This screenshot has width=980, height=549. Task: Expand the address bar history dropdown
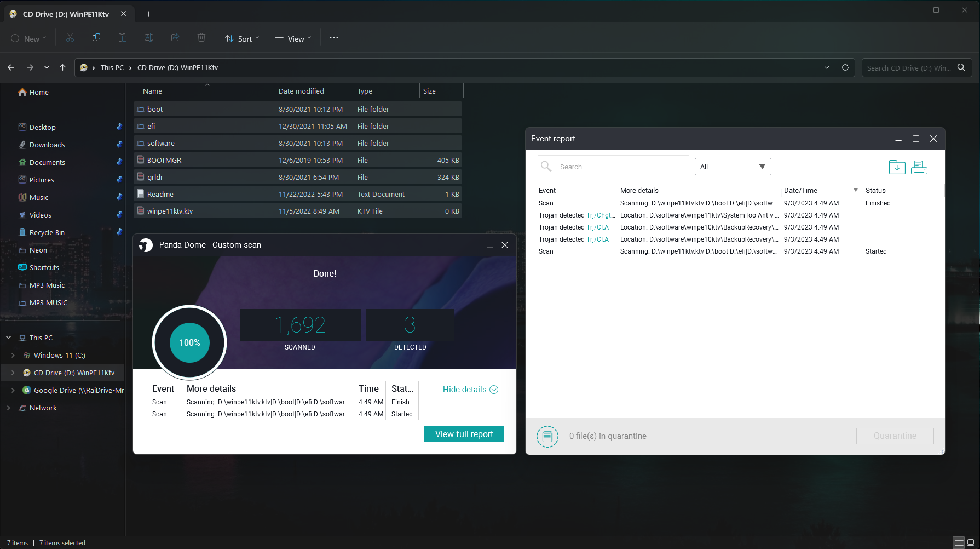tap(827, 67)
